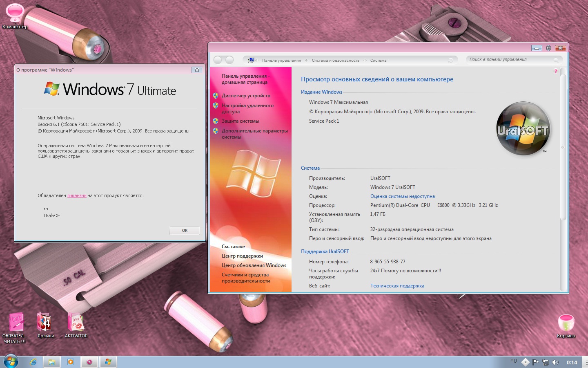Click the network icon in the system tray
The height and width of the screenshot is (368, 588).
coord(546,361)
